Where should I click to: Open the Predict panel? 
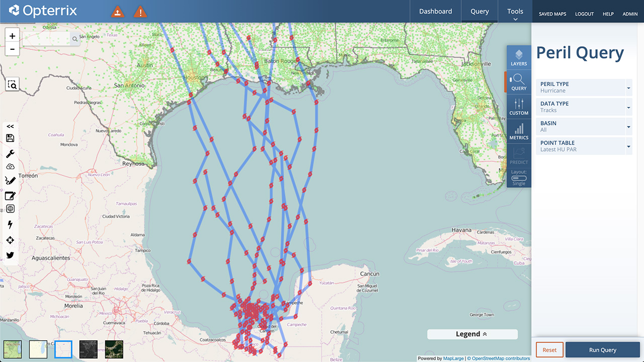pyautogui.click(x=519, y=156)
